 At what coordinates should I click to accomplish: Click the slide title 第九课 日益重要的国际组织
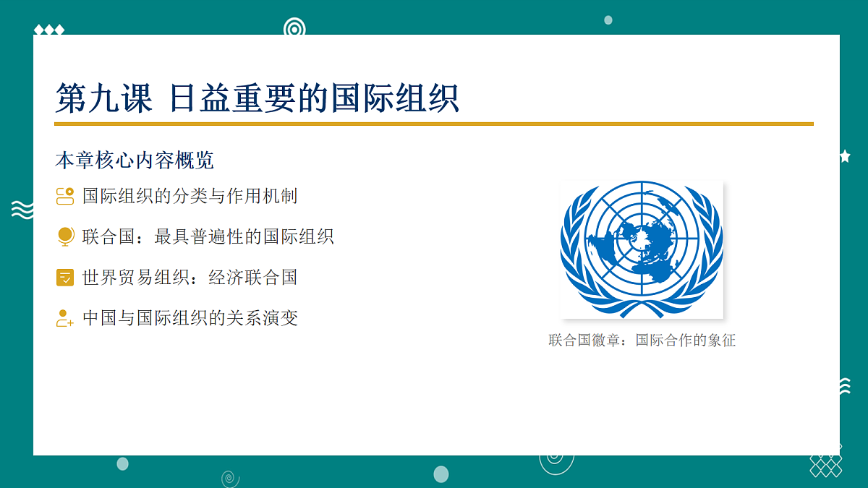pos(258,98)
